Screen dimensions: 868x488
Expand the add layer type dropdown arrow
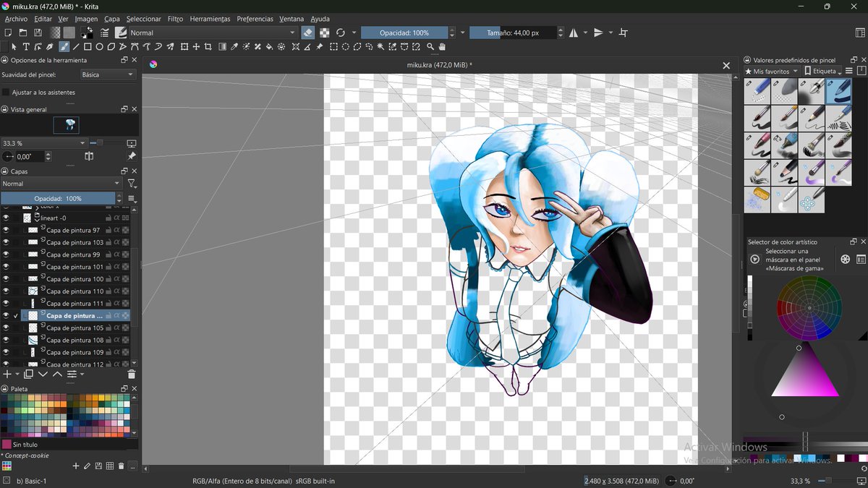click(x=17, y=374)
